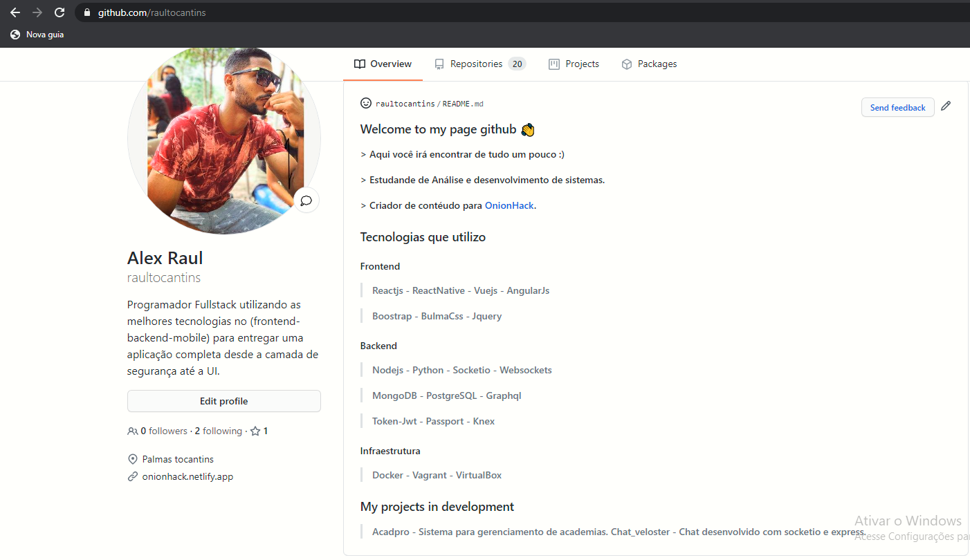Screen dimensions: 970x560
Task: Click the Edit profile button
Action: pos(223,401)
